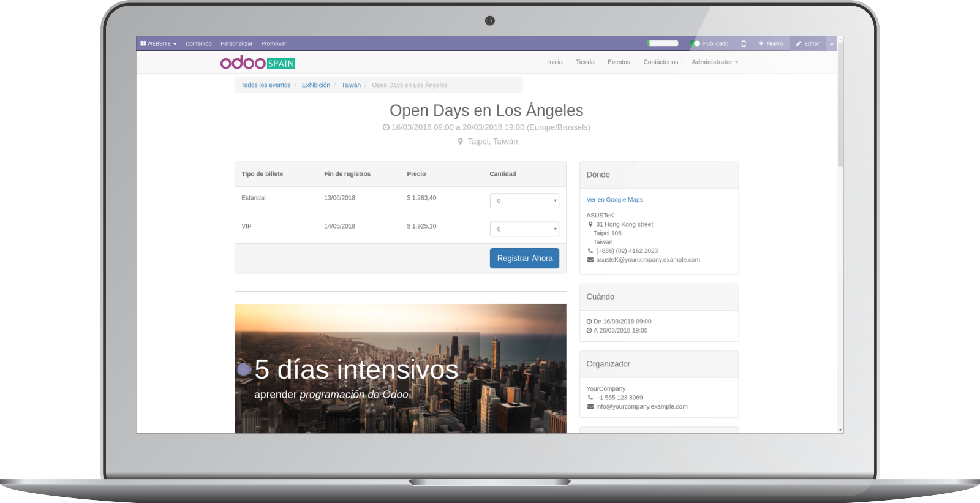Expand the caret dropdown beside Editar
Image resolution: width=980 pixels, height=503 pixels.
[x=832, y=44]
